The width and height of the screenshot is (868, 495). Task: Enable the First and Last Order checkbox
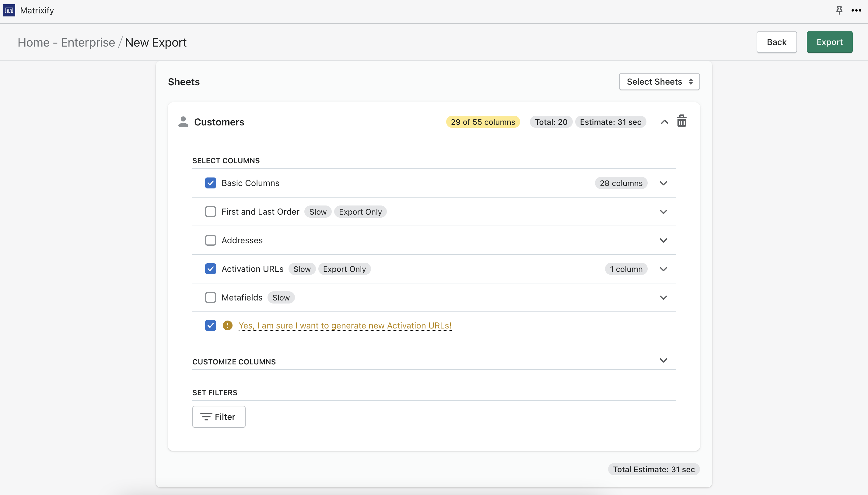pos(210,212)
